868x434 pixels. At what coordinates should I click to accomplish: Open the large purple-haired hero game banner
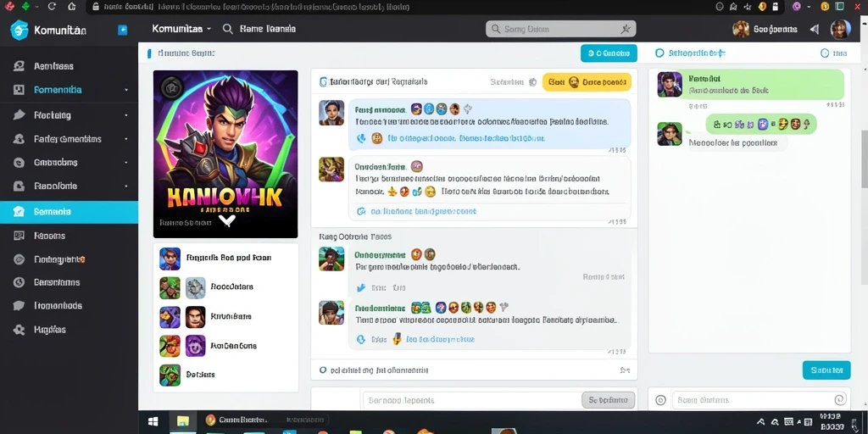(225, 154)
